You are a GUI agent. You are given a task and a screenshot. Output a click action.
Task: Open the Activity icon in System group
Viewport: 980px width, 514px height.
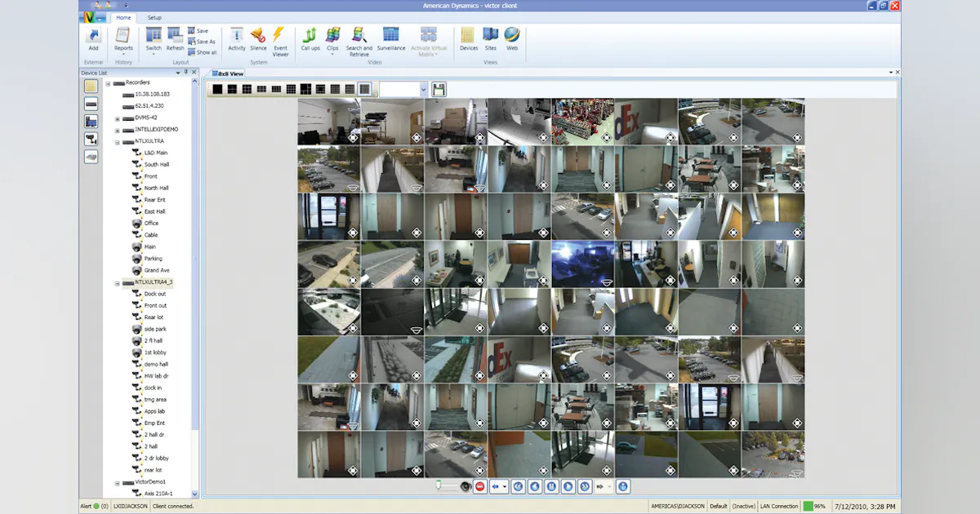237,35
